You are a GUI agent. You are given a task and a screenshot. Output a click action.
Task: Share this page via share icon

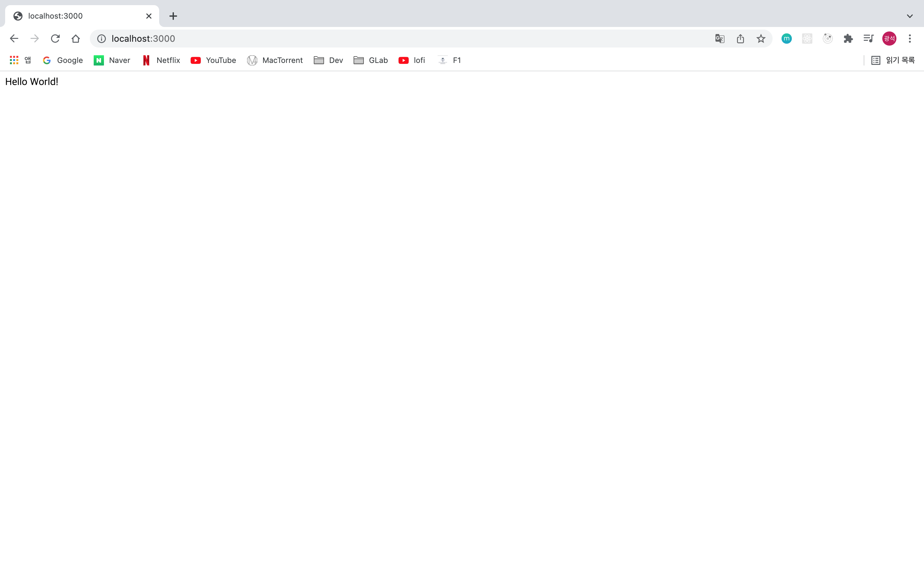(x=740, y=39)
